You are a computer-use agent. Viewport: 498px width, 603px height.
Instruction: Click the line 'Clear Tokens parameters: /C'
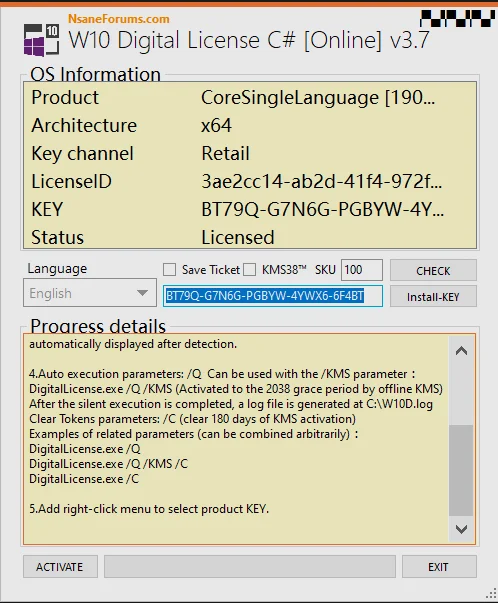[x=192, y=419]
